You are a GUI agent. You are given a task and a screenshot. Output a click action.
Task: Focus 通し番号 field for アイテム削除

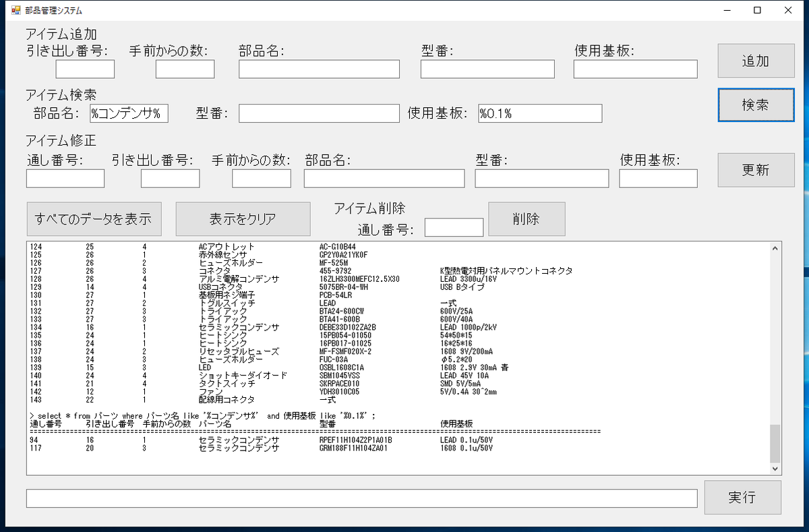pyautogui.click(x=454, y=227)
